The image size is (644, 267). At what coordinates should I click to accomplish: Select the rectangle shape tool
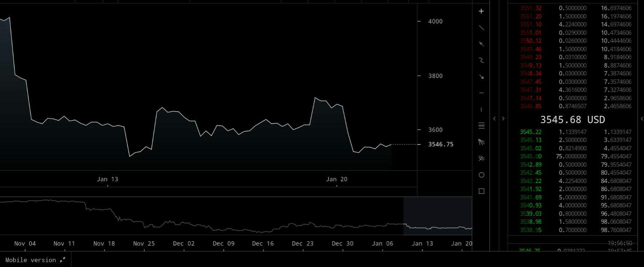click(481, 191)
